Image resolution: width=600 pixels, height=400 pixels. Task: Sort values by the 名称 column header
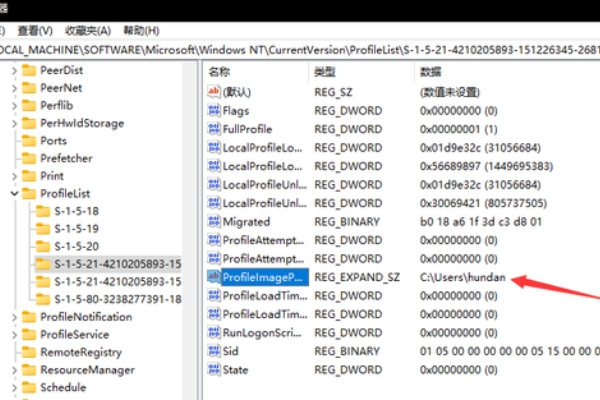click(x=220, y=72)
